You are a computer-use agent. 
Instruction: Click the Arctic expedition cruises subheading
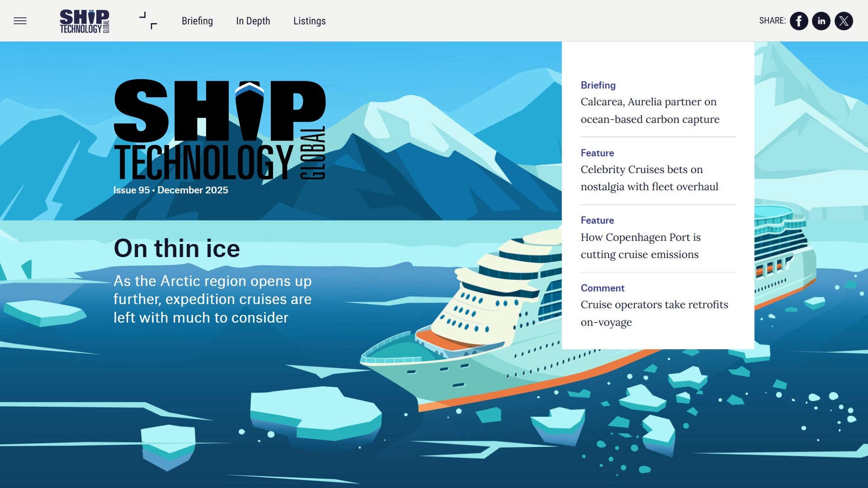pyautogui.click(x=212, y=299)
